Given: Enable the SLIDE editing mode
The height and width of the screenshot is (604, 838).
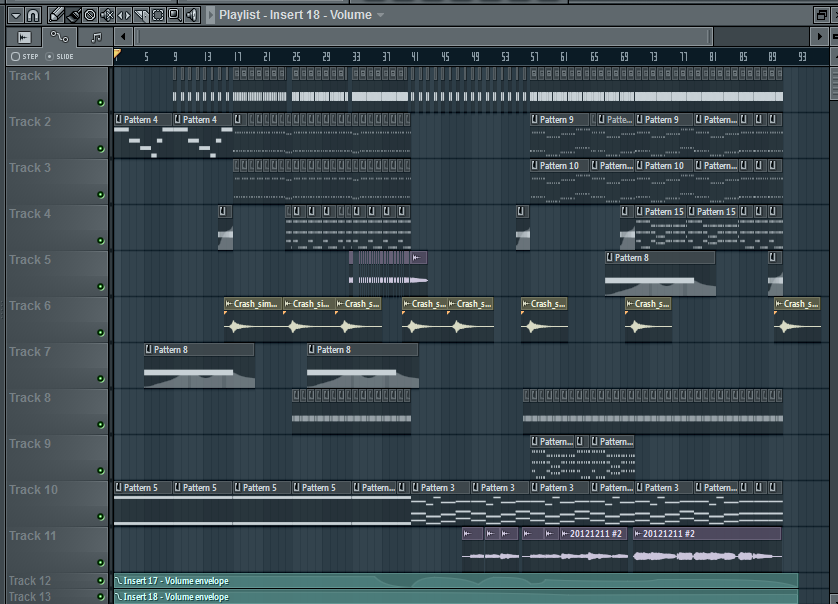Looking at the screenshot, I should (50, 56).
